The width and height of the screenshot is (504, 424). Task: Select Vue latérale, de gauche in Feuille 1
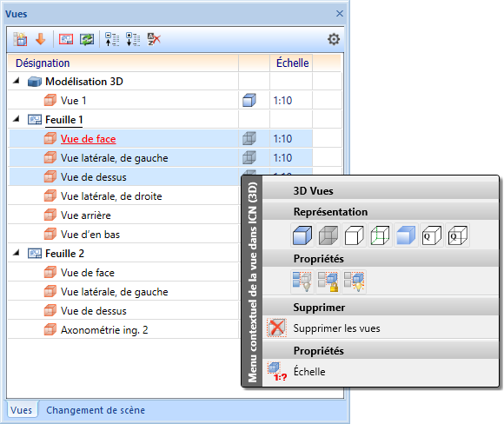pyautogui.click(x=115, y=158)
